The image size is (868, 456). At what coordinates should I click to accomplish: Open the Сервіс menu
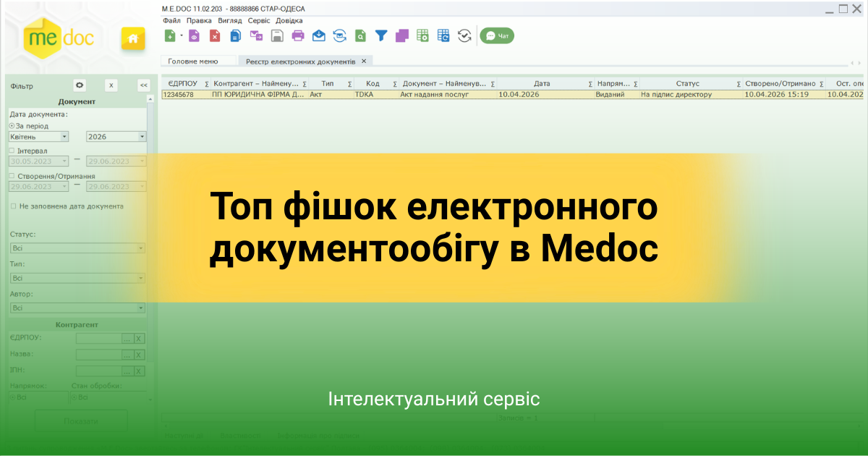tap(259, 20)
